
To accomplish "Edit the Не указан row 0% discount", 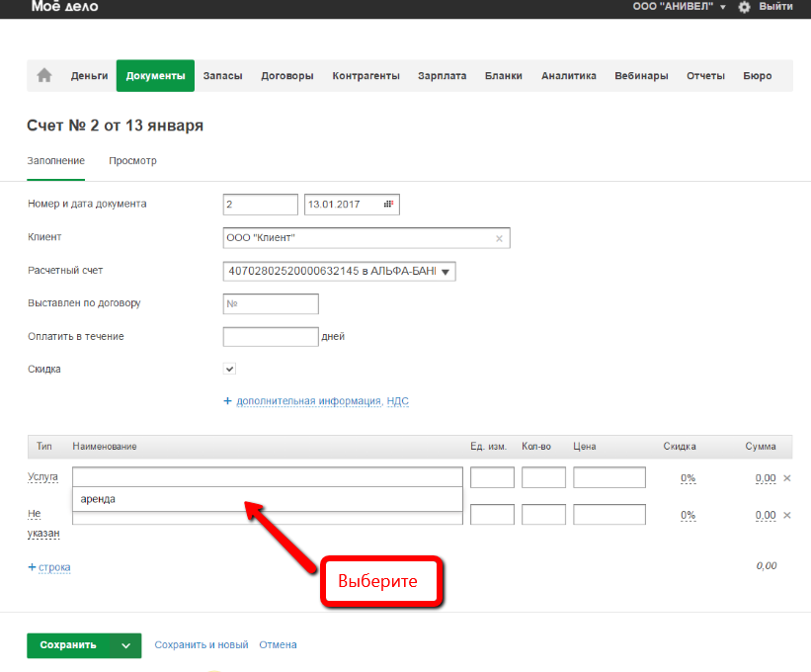I will click(x=688, y=516).
